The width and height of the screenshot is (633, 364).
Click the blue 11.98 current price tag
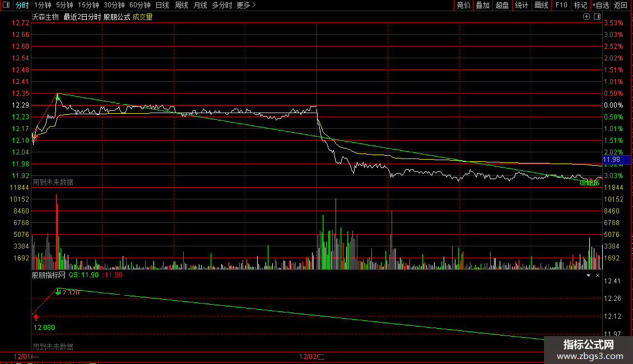(x=616, y=160)
